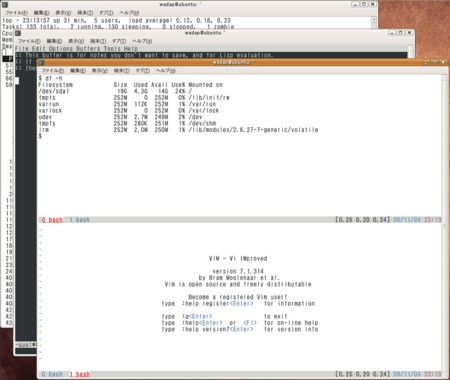Click load average '[0.25 0.20 0.24]' in upper status
This screenshot has width=450, height=380.
(362, 220)
